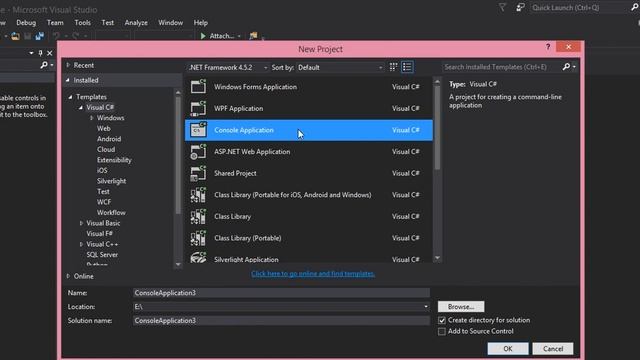This screenshot has width=640, height=360.
Task: Click the Solution name input field
Action: point(281,321)
